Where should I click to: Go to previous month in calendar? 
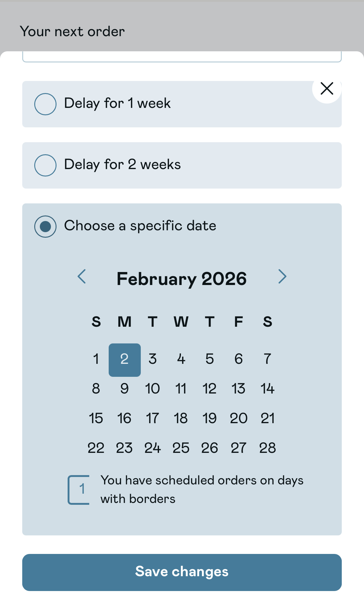(x=82, y=276)
